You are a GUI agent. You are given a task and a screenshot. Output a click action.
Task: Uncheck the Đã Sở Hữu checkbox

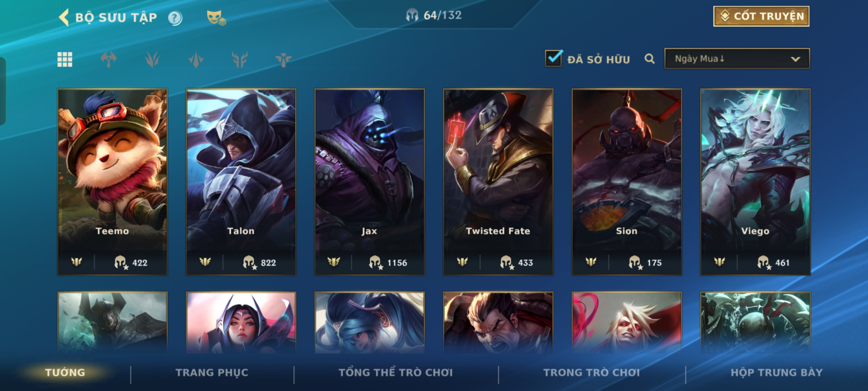click(554, 58)
